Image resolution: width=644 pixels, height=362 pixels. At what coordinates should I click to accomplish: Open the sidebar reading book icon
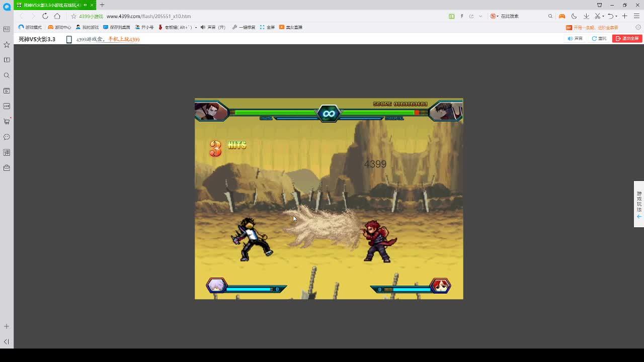pos(7,60)
